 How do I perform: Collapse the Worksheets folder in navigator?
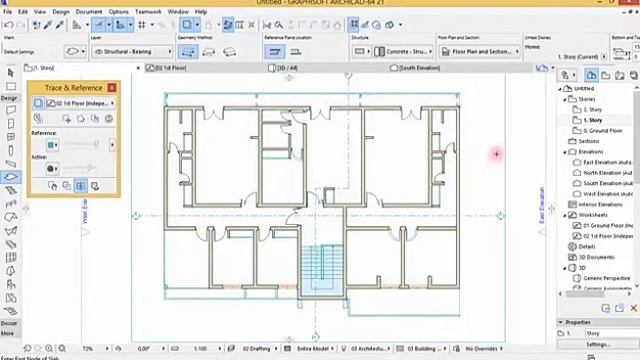[565, 215]
